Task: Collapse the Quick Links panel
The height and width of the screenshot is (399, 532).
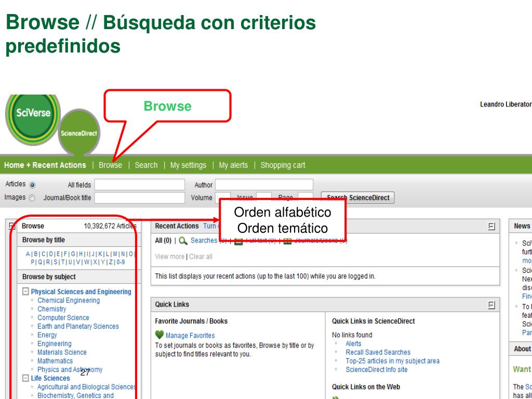Action: 491,304
